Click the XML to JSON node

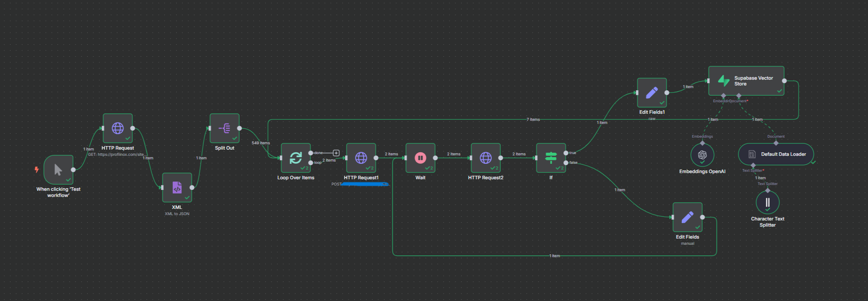tap(177, 188)
